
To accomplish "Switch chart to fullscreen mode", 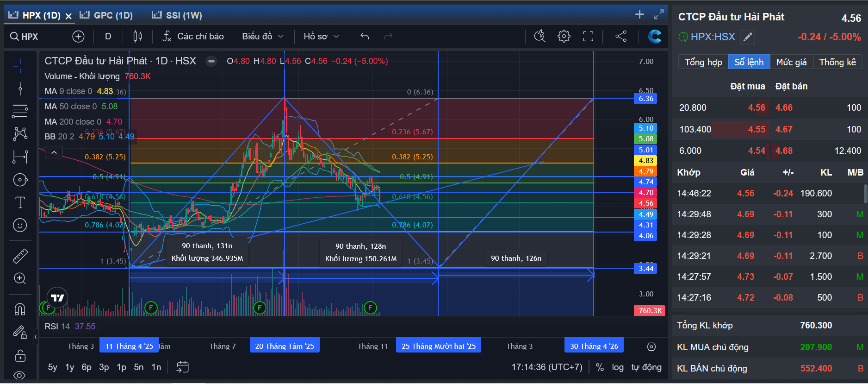I will [x=588, y=36].
